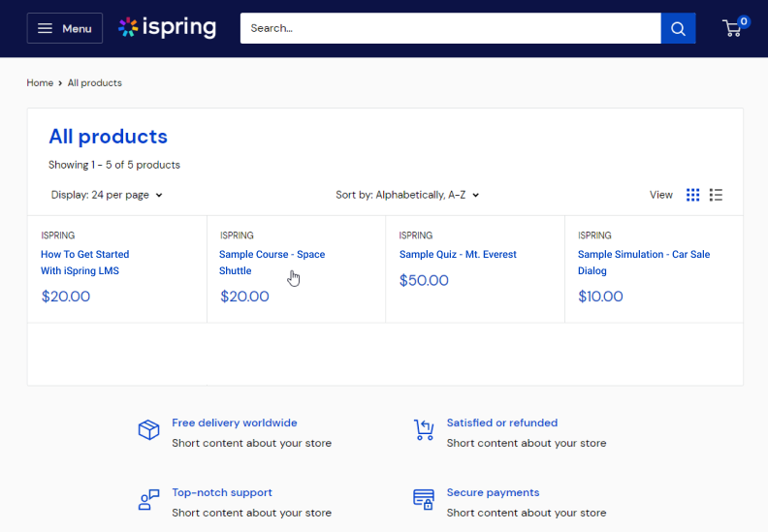
Task: Go to the iSpring logo homepage
Action: tap(168, 27)
